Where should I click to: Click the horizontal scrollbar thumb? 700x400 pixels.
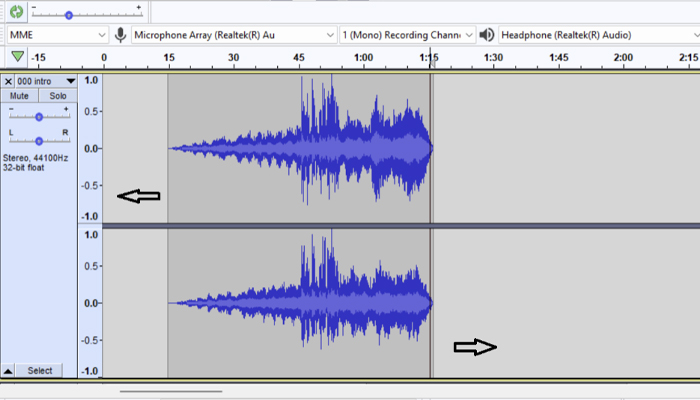[171, 392]
